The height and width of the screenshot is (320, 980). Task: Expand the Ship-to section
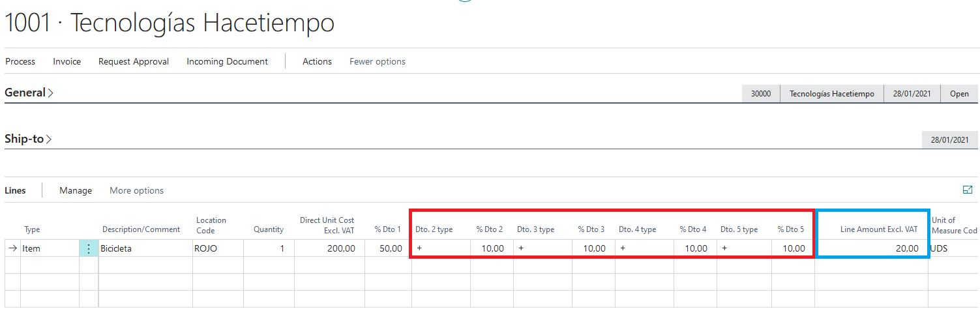tap(28, 139)
